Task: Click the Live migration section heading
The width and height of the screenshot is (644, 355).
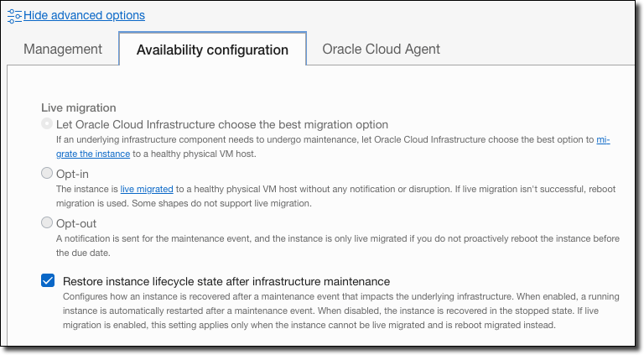Action: [x=78, y=107]
